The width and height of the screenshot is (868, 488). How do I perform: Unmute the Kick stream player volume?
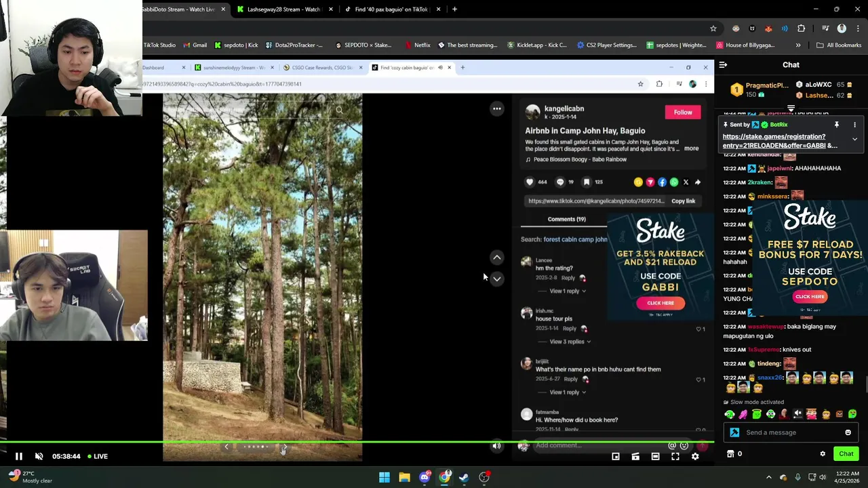coord(39,456)
